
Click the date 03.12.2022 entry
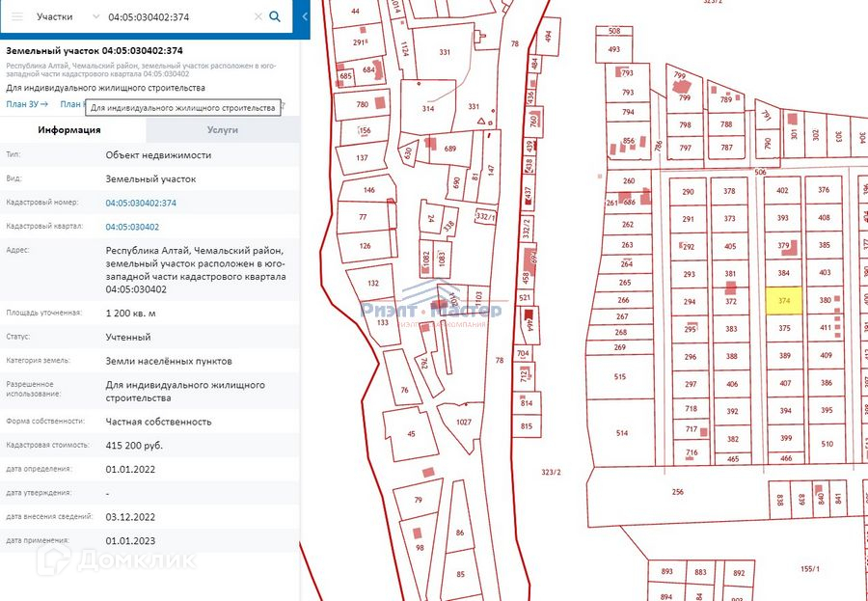pos(130,517)
